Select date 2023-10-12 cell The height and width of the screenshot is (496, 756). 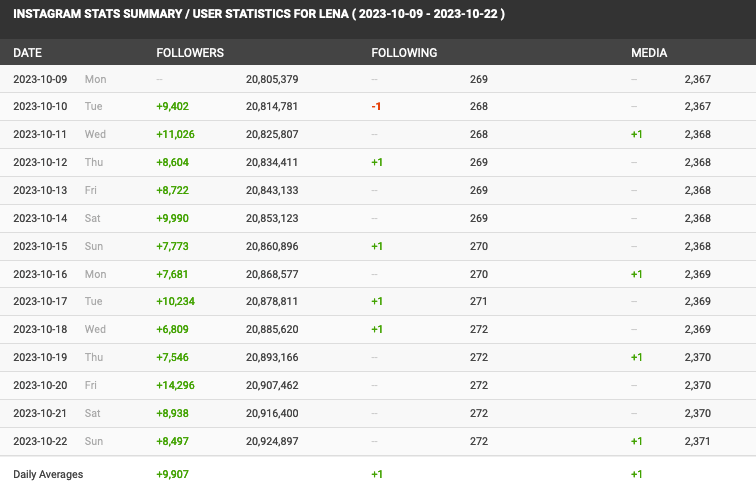40,162
